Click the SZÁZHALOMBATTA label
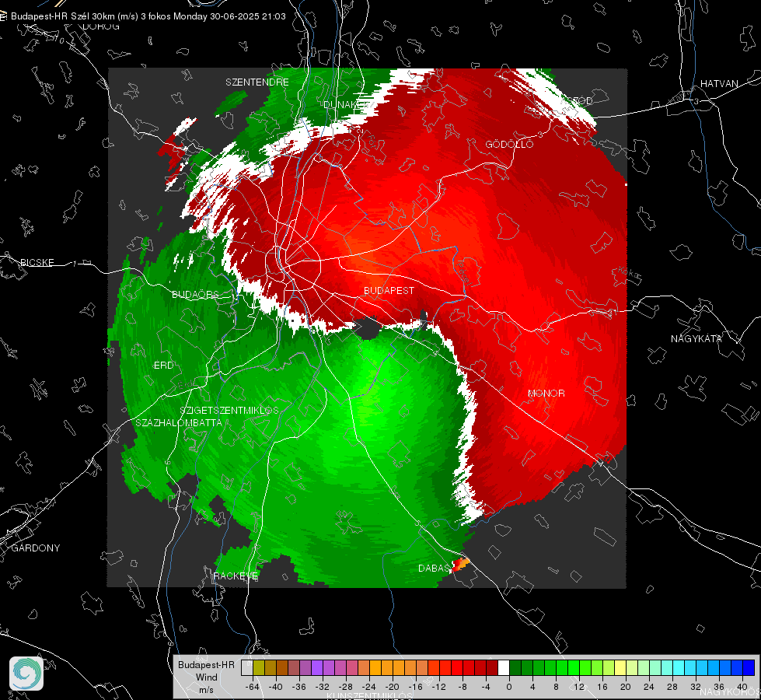 coord(179,422)
